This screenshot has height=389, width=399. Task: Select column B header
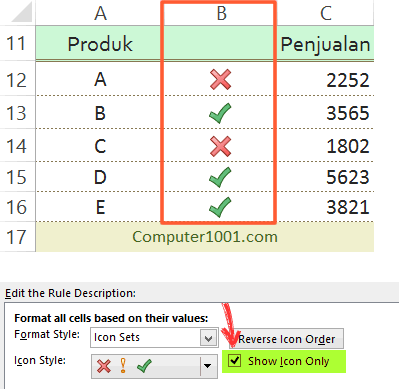[221, 13]
